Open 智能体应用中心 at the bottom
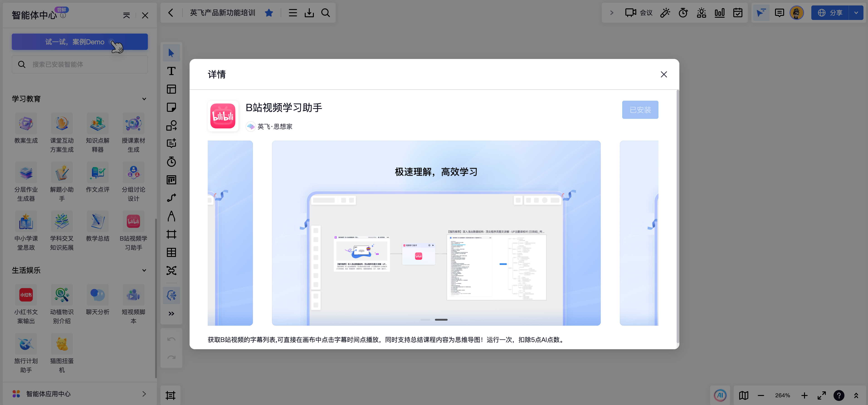Image resolution: width=868 pixels, height=405 pixels. coord(80,394)
